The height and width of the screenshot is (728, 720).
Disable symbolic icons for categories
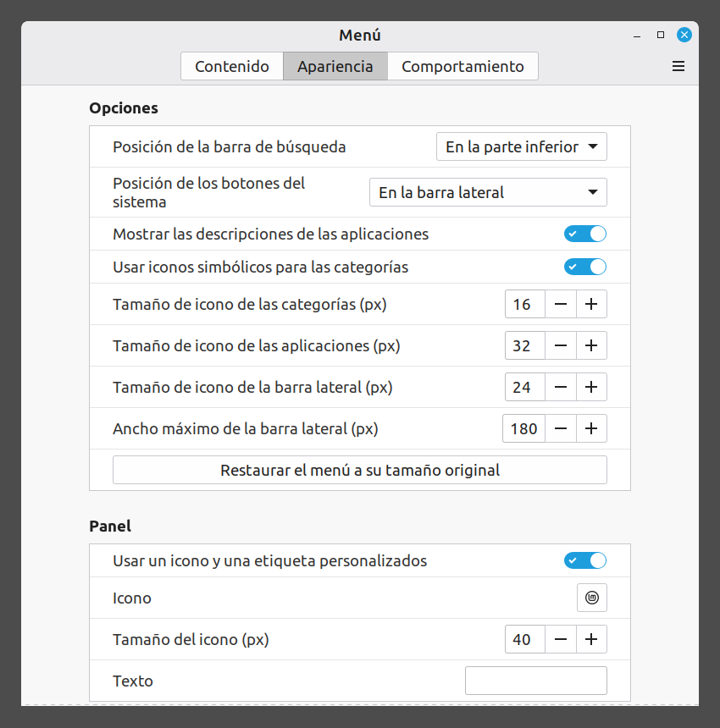coord(585,267)
